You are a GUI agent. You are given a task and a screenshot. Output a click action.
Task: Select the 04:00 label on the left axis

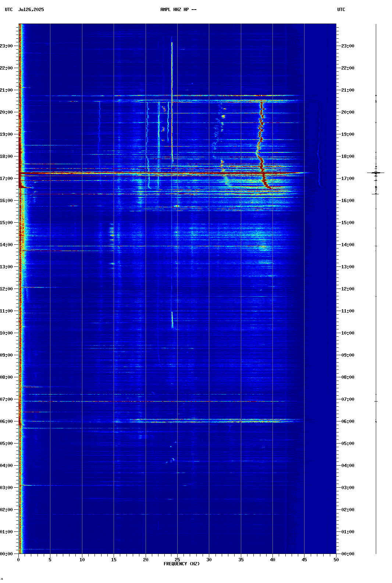coord(6,466)
